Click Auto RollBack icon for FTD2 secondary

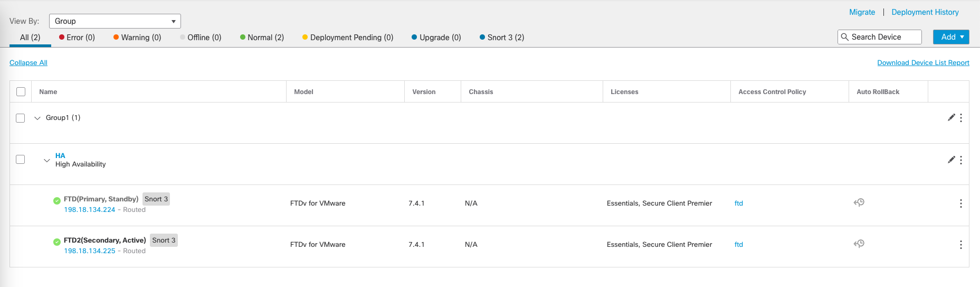click(x=859, y=244)
